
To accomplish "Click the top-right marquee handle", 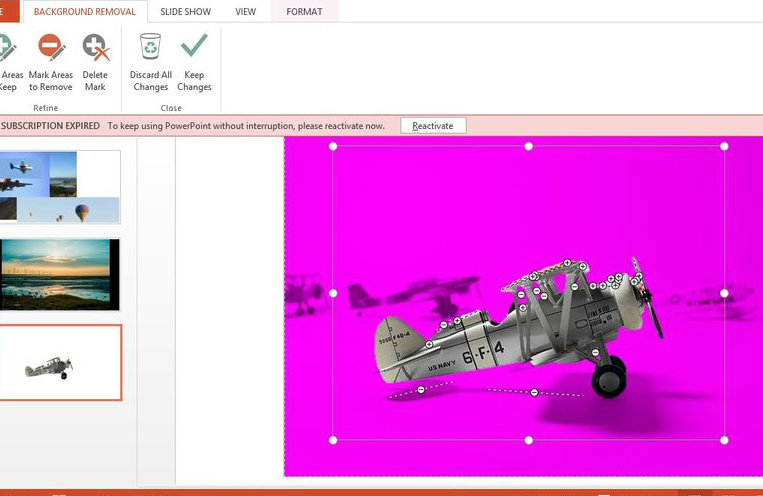I will click(x=724, y=146).
